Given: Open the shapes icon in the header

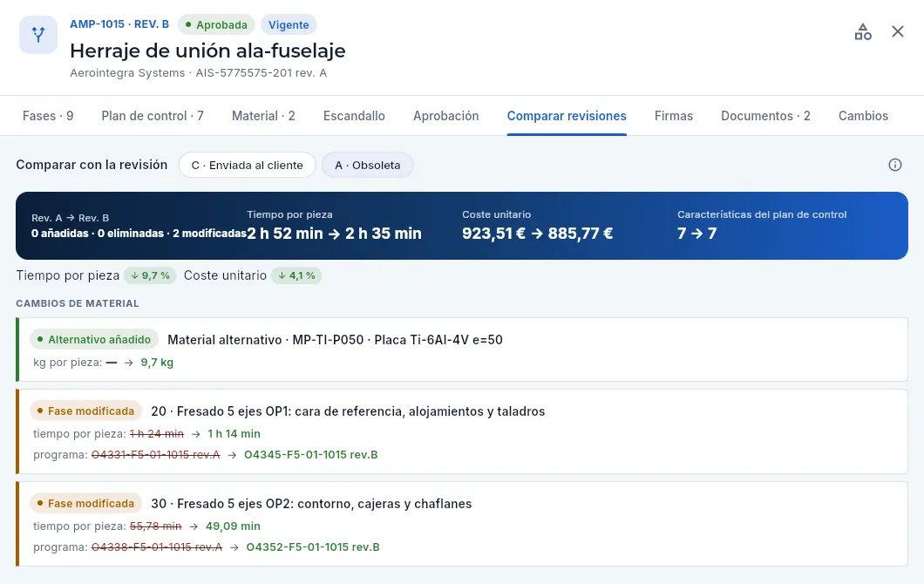Looking at the screenshot, I should coord(863,32).
